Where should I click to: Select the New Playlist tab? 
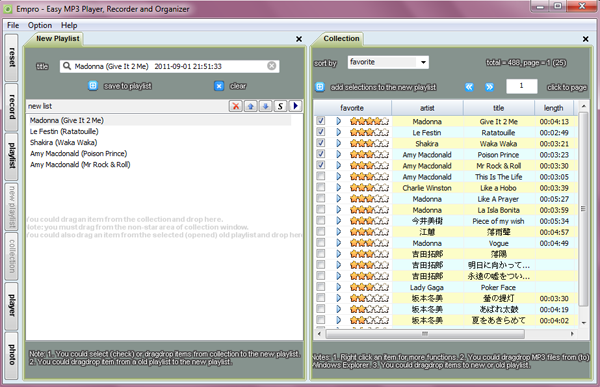pos(57,39)
